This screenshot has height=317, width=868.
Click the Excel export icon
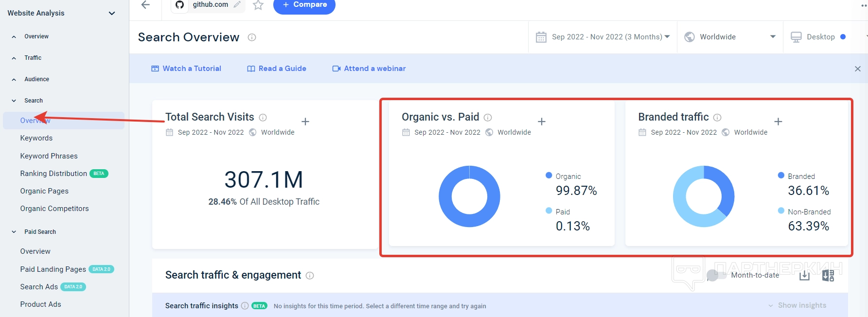[828, 276]
